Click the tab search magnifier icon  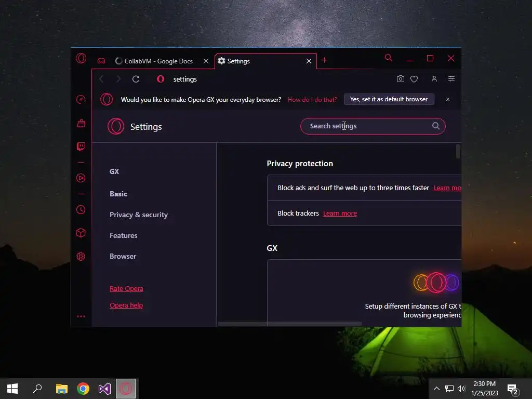[x=389, y=58]
